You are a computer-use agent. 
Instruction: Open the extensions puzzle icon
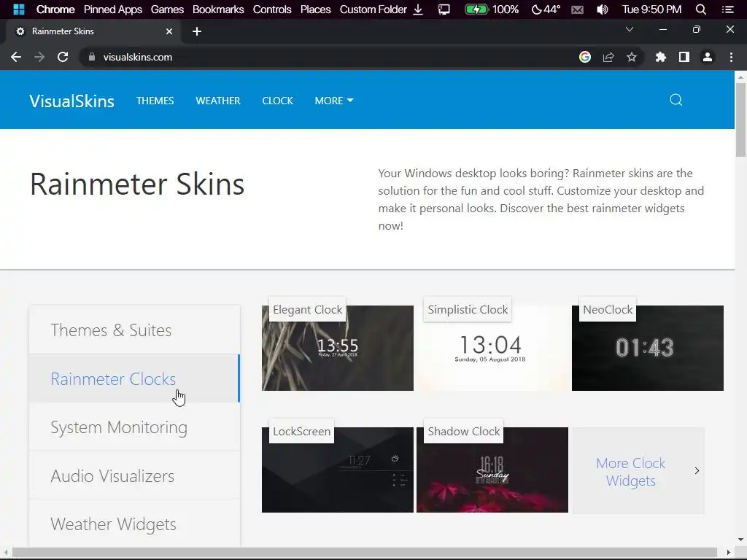[660, 57]
